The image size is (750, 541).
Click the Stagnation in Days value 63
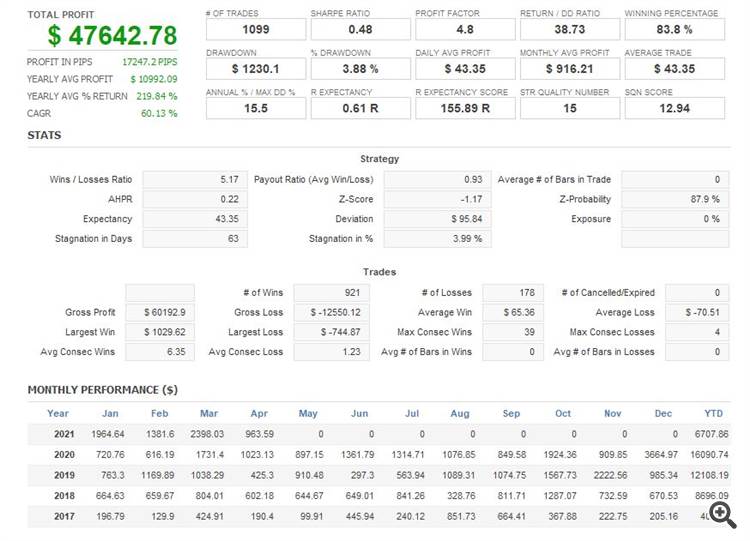195,238
